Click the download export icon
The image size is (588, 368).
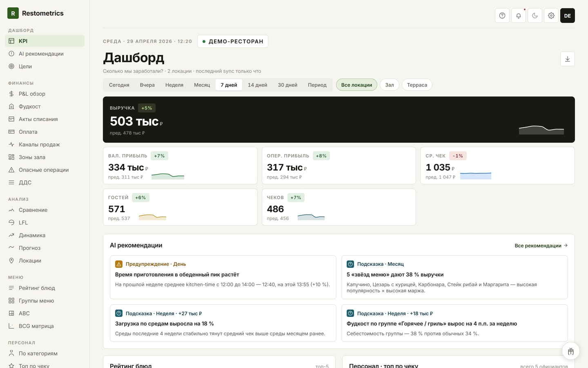pos(568,59)
